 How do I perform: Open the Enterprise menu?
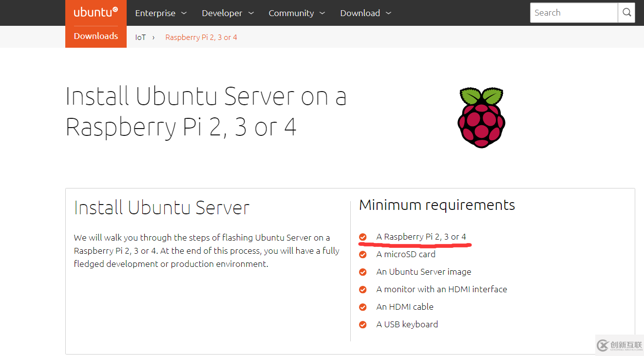161,13
